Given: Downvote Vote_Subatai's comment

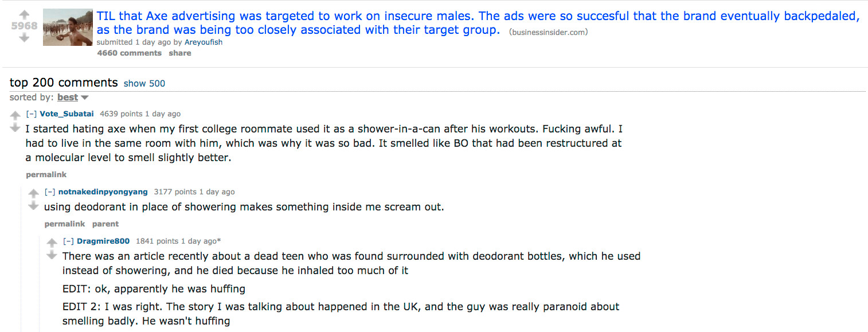Looking at the screenshot, I should point(15,128).
